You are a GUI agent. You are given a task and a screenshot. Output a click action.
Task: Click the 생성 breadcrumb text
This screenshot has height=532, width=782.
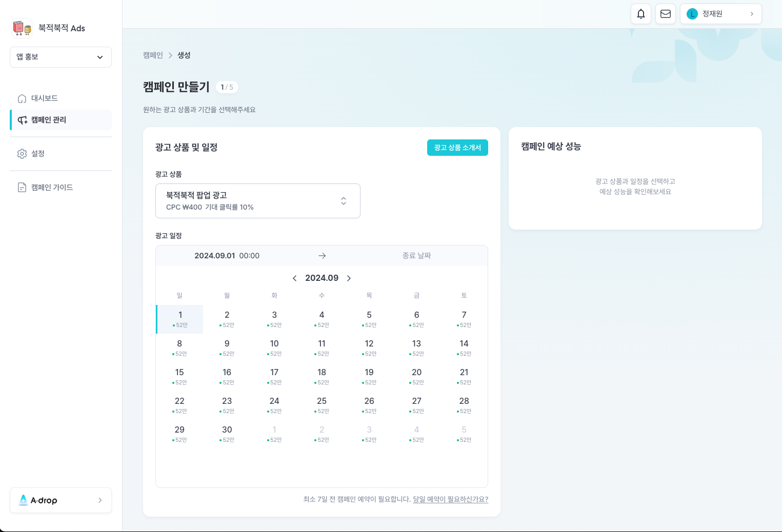(x=184, y=55)
